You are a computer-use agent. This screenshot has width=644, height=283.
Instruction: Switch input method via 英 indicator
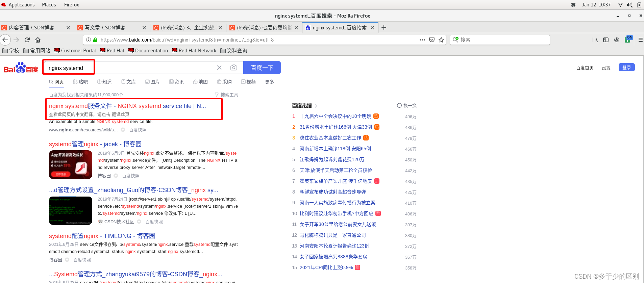[x=573, y=5]
